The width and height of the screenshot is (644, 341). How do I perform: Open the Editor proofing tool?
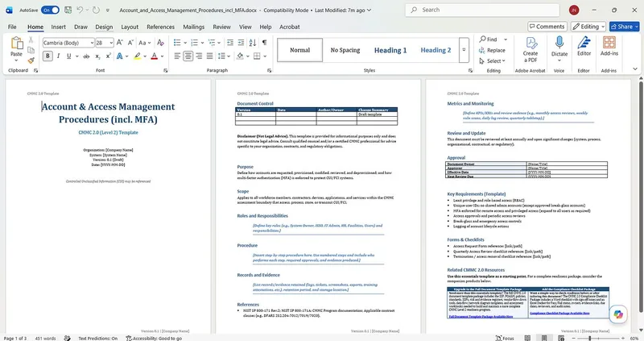pos(584,46)
